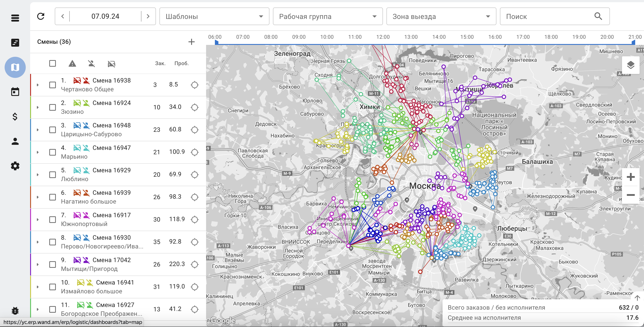Locate Смена 16938 with target icon

tap(194, 85)
